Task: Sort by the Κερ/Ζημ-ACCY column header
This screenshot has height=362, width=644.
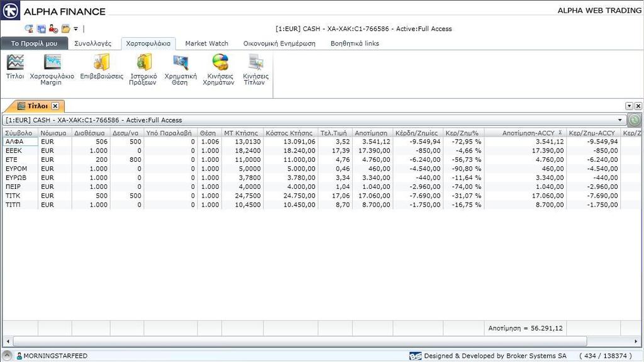Action: [x=594, y=133]
